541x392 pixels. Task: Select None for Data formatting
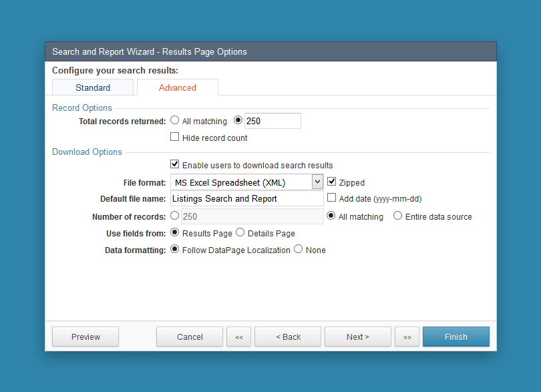[298, 249]
